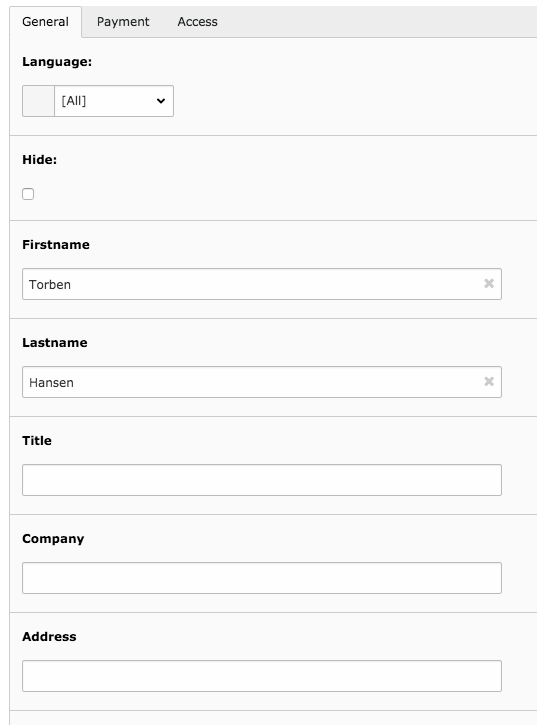This screenshot has height=725, width=537.
Task: Open the Language dropdown showing [All]
Action: pos(114,101)
